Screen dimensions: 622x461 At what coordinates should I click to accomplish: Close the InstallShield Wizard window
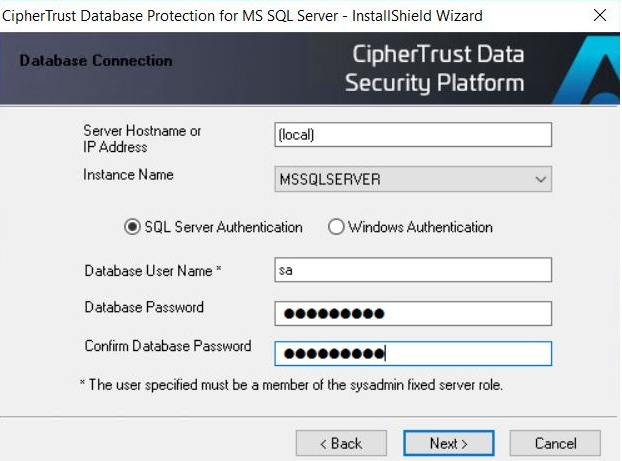[x=600, y=15]
